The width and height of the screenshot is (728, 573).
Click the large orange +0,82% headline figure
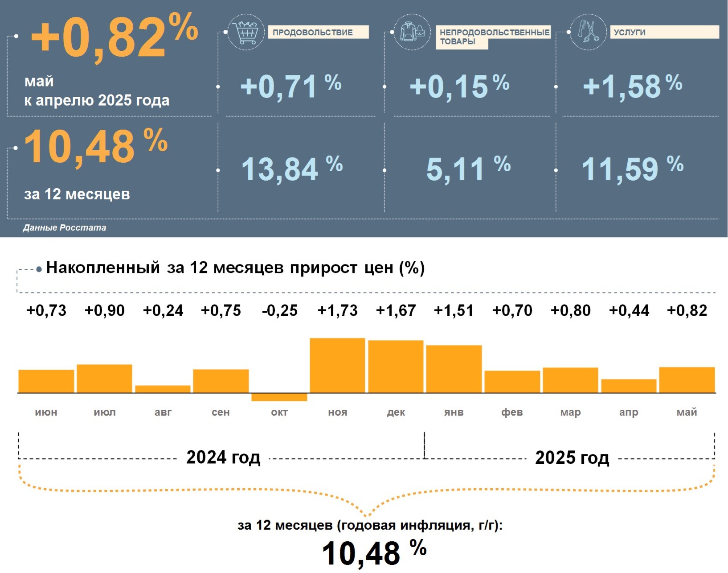click(x=115, y=38)
